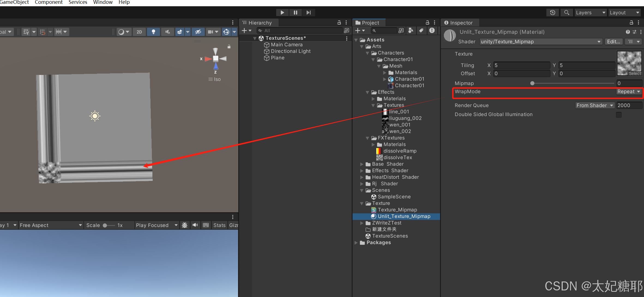Toggle scene lighting lightbulb icon
The width and height of the screenshot is (644, 297).
(154, 32)
